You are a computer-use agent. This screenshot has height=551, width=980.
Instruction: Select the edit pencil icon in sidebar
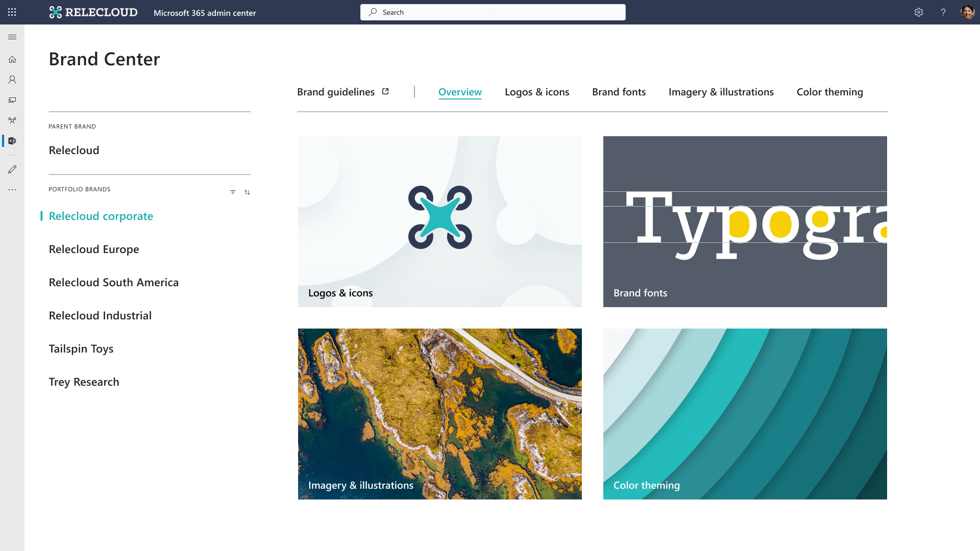(x=12, y=169)
